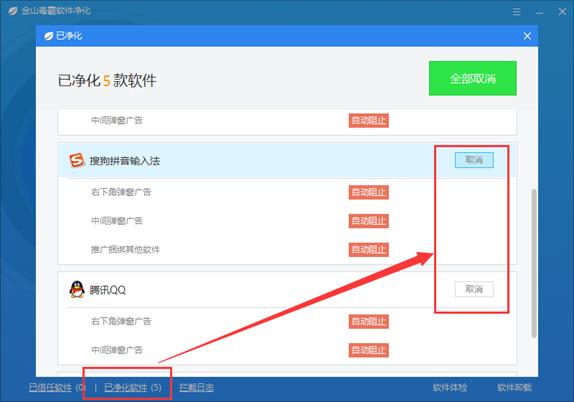Click 自动阻止 tag for Sogou 右下角弹窗广告

[x=369, y=192]
